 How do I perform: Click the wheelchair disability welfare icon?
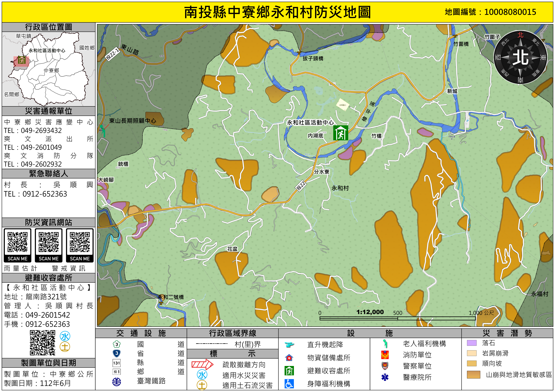click(x=289, y=384)
